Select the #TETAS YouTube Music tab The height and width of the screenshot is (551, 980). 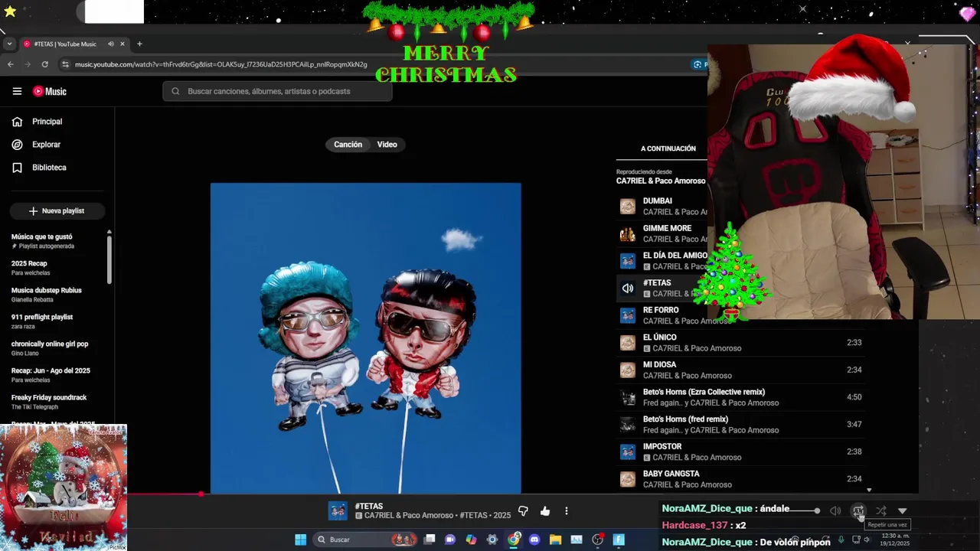pyautogui.click(x=66, y=44)
